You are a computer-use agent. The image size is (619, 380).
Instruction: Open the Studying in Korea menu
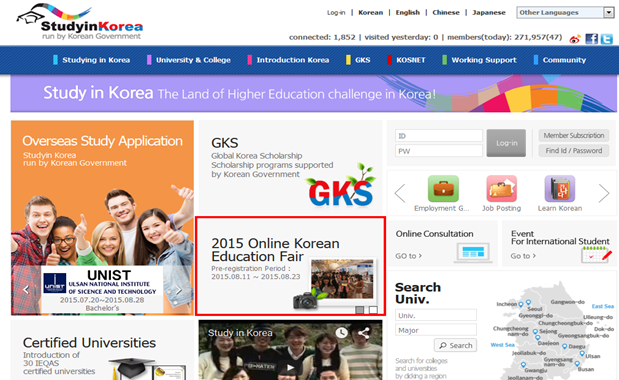[x=96, y=60]
